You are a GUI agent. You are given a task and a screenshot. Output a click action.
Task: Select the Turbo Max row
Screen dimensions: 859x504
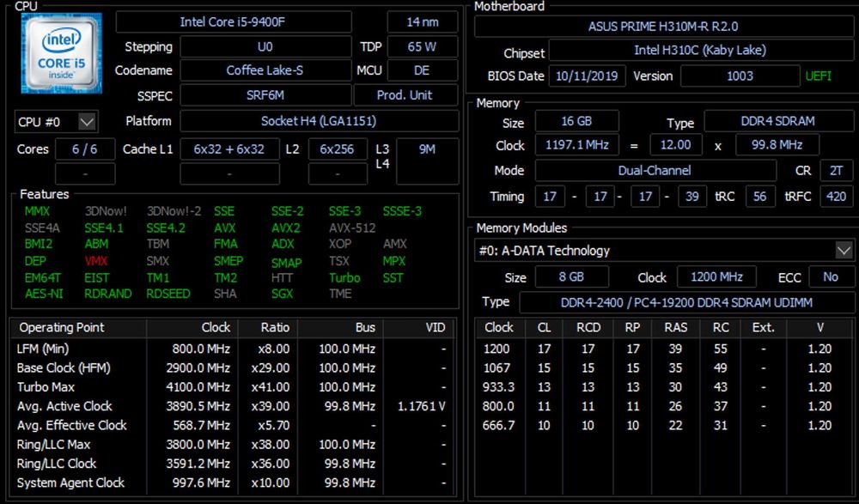tap(232, 386)
